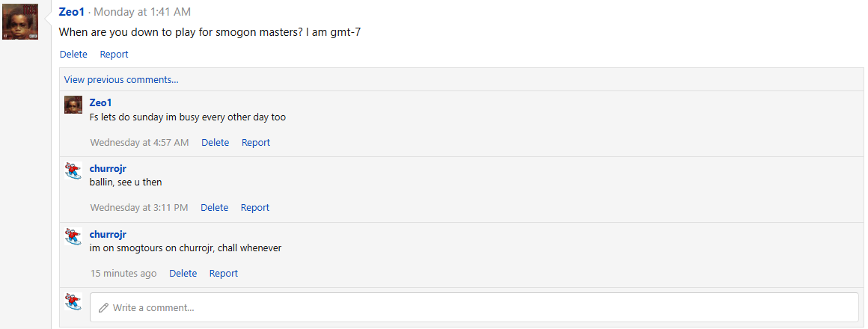
Task: Report the comment posted 15 minutes ago
Action: pyautogui.click(x=223, y=274)
